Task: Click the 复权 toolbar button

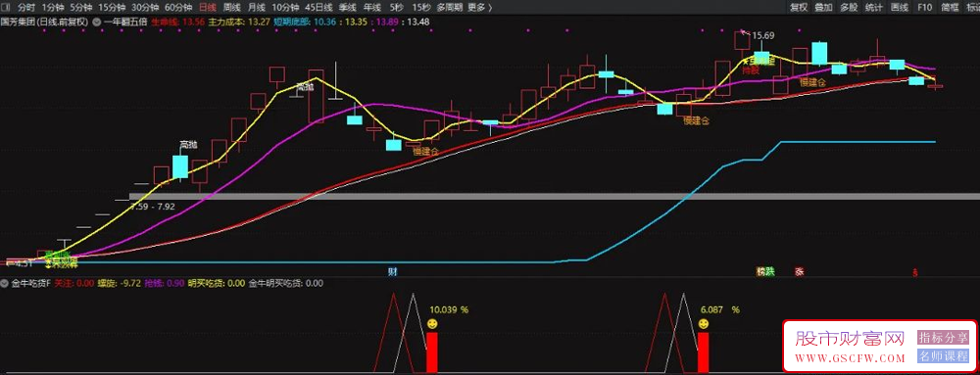Action: tap(798, 8)
